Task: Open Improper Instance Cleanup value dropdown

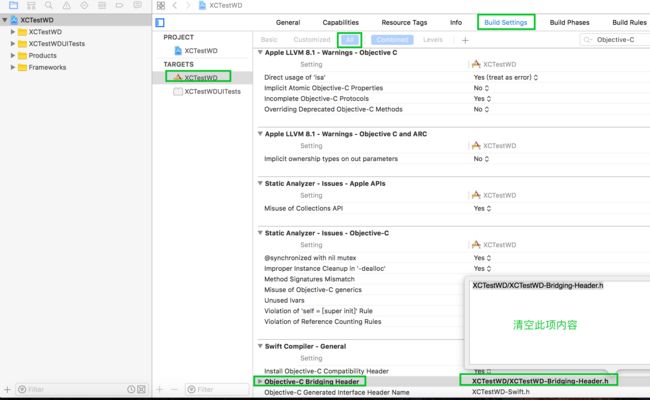Action: coord(482,269)
